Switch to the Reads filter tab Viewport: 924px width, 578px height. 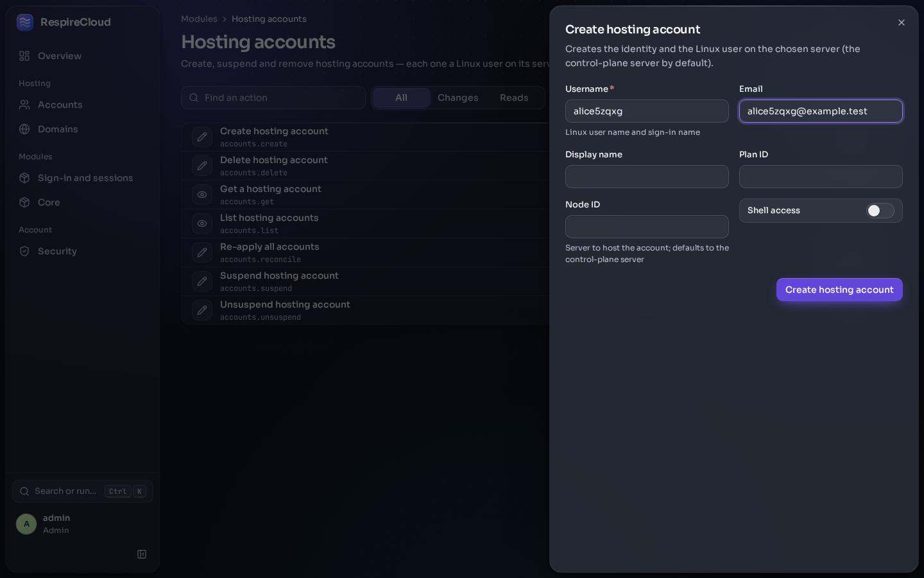pyautogui.click(x=514, y=98)
